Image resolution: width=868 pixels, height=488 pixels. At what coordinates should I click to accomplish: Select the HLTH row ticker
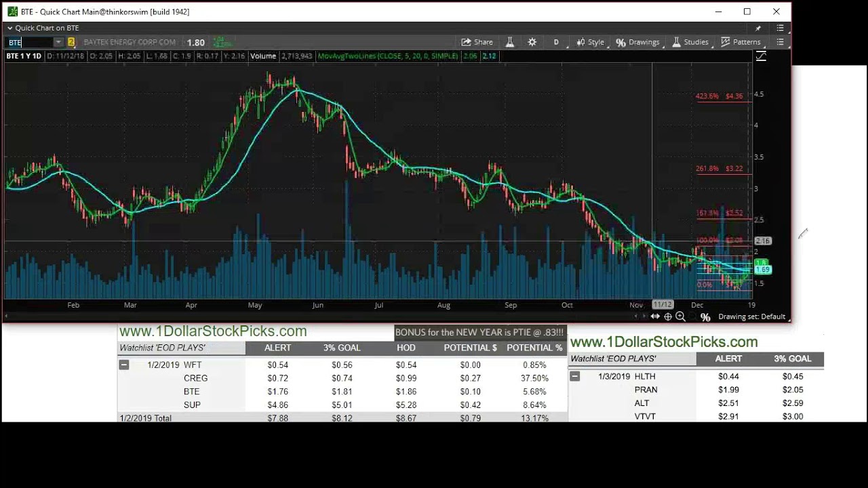click(645, 376)
